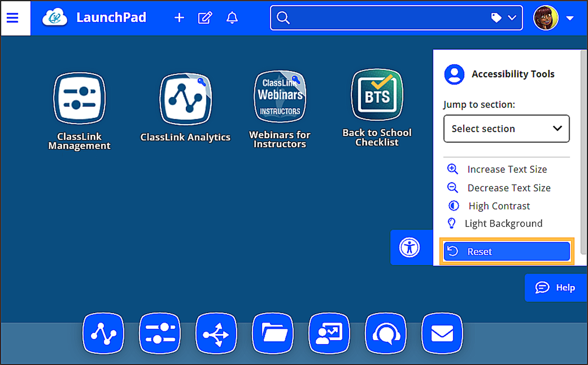Screen dimensions: 588x365
Task: Open the hamburger navigation menu
Action: coord(12,18)
